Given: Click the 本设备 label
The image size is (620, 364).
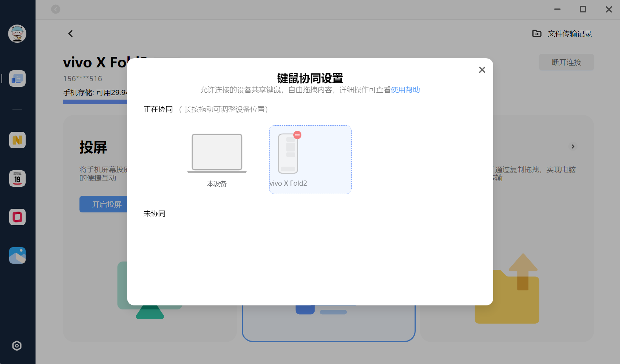Looking at the screenshot, I should click(x=217, y=184).
